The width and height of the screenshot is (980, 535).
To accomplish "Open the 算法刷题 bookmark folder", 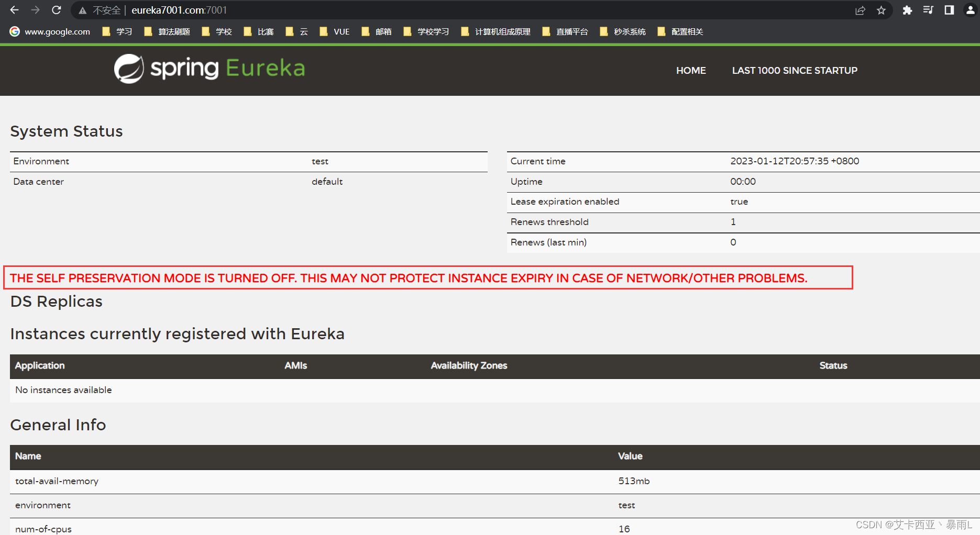I will click(167, 31).
